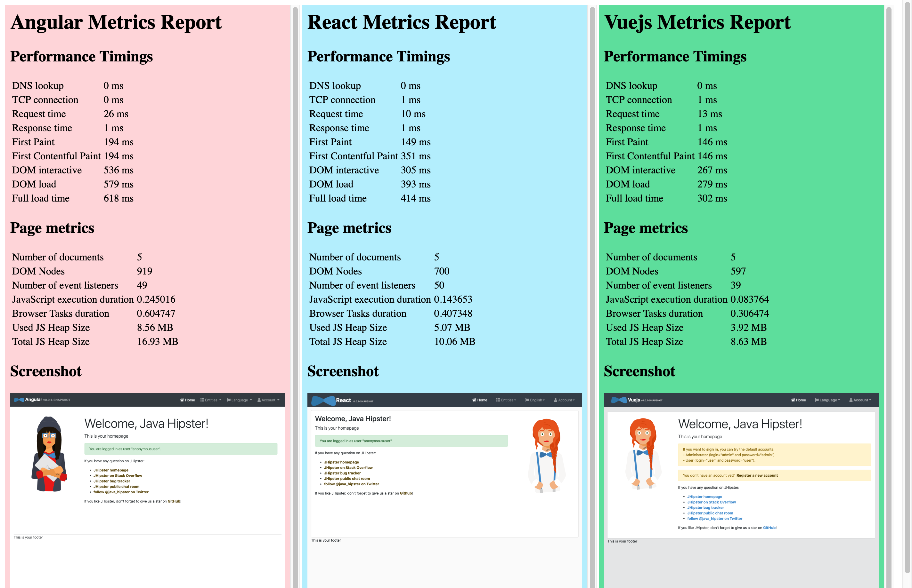The image size is (912, 588).
Task: Click red-haired hipster image in React screenshot
Action: click(546, 456)
